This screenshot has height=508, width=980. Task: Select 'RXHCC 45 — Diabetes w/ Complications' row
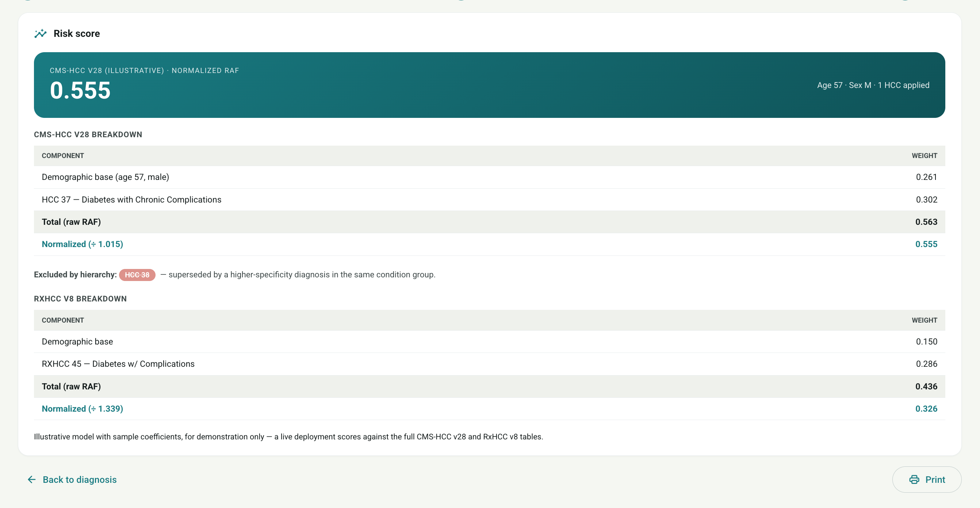click(x=489, y=364)
